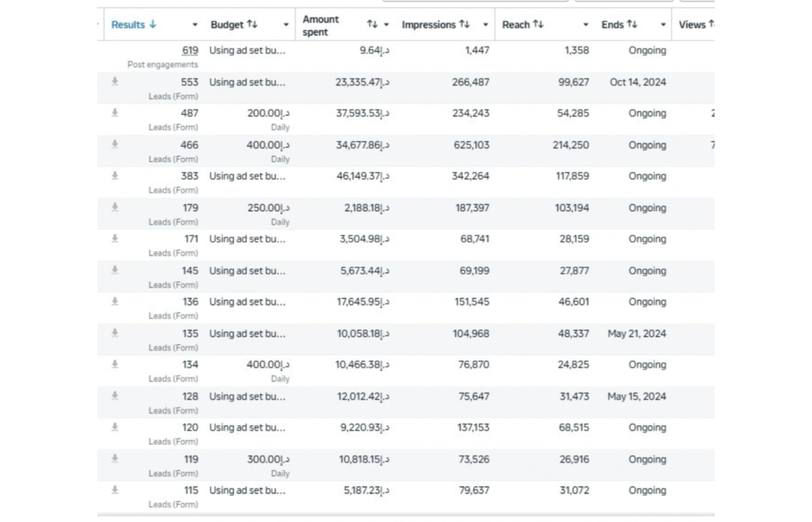The height and width of the screenshot is (522, 812).
Task: Click the Results column header label
Action: [128, 25]
